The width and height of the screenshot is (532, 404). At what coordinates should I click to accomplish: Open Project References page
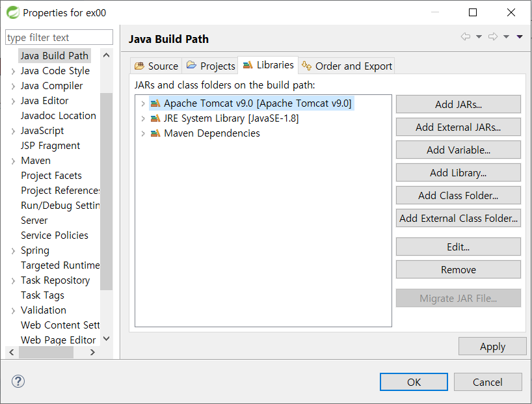click(60, 191)
